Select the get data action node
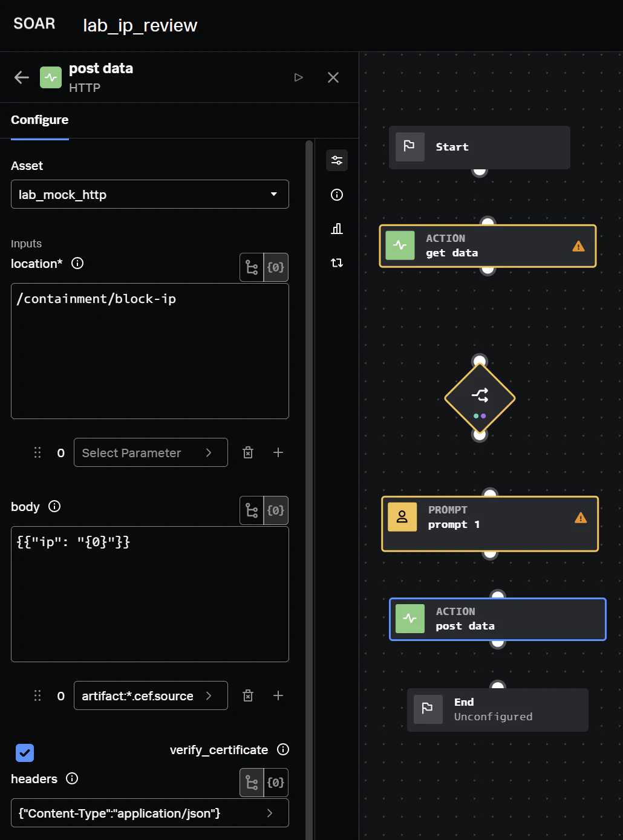The height and width of the screenshot is (840, 623). 488,246
